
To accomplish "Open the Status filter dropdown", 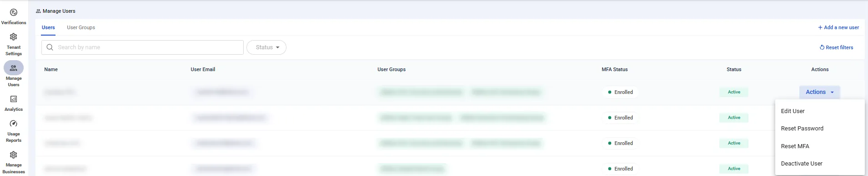I will click(x=266, y=47).
